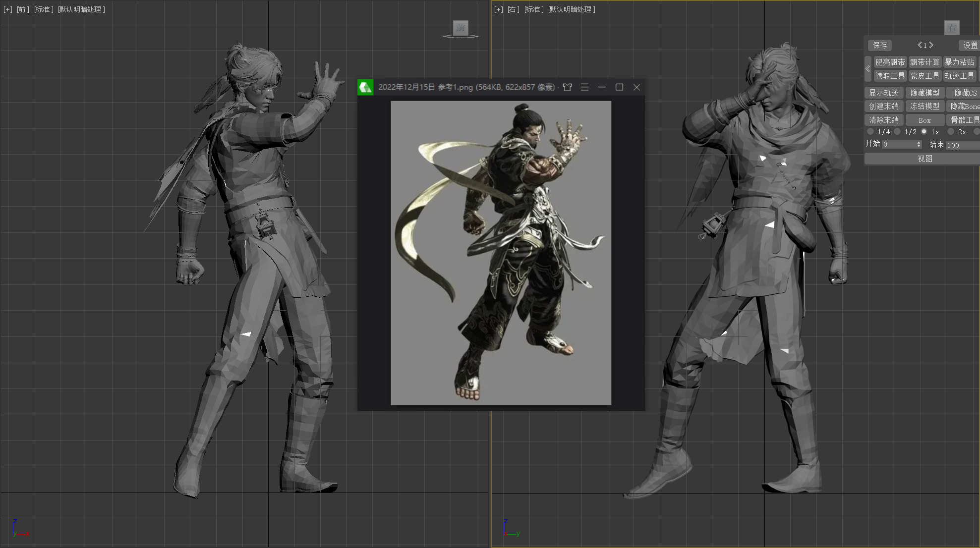Click the 《1》 preset number label
This screenshot has width=980, height=548.
tap(925, 45)
